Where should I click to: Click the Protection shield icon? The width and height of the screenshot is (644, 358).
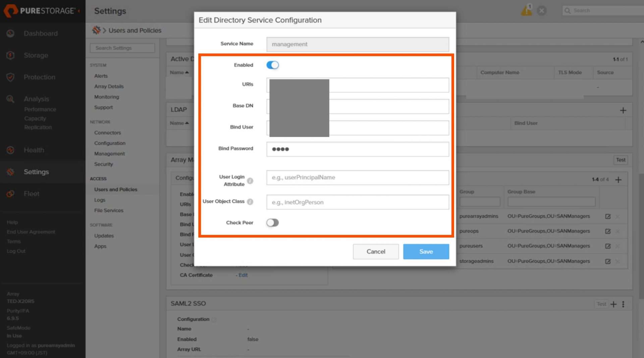coord(10,77)
